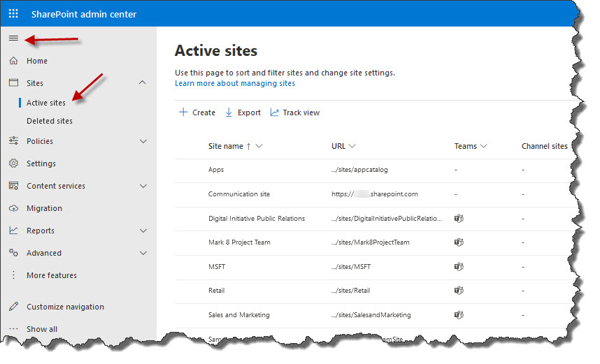
Task: Select Mark 8 Project Team site name
Action: [239, 242]
